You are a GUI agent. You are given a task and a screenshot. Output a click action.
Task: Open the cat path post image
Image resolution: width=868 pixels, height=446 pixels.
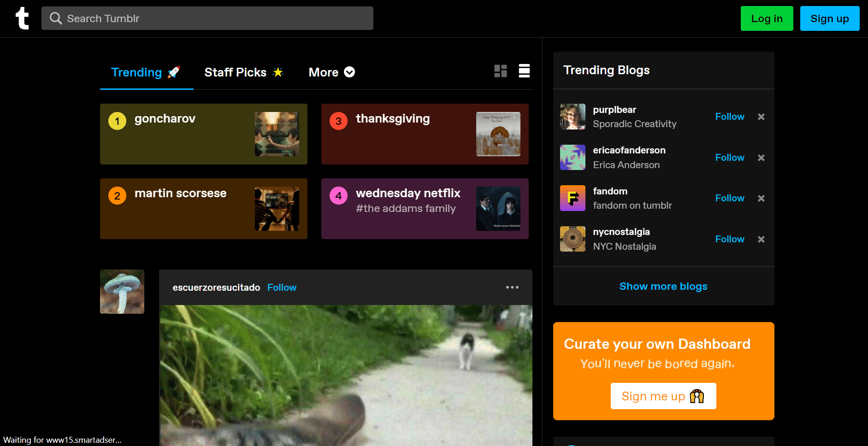[346, 375]
